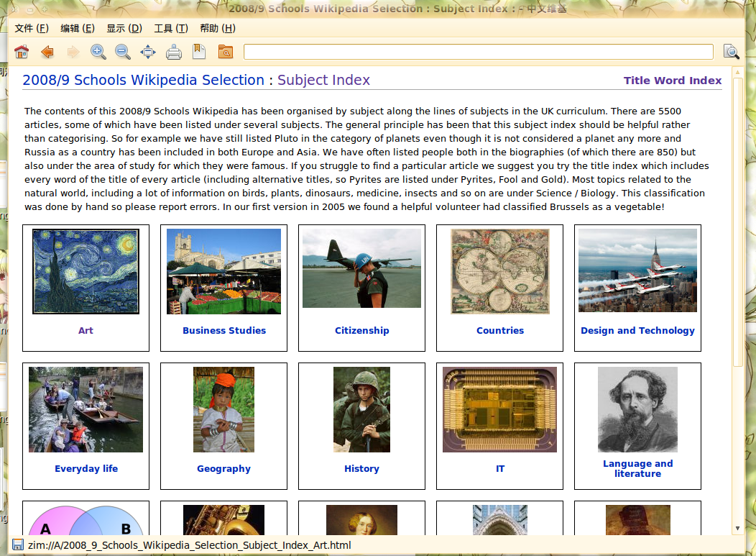
Task: Open the 2008/9 Schools Wikipedia Selection link
Action: tap(143, 80)
